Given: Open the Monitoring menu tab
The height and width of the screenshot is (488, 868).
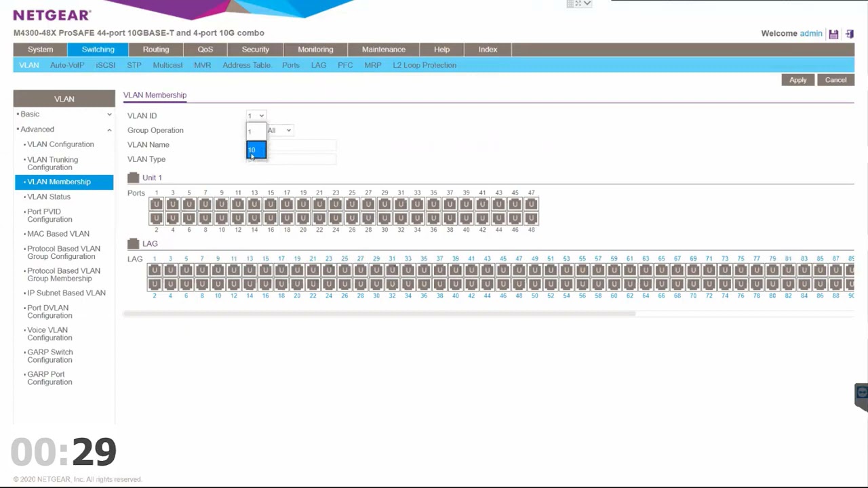Looking at the screenshot, I should 315,49.
